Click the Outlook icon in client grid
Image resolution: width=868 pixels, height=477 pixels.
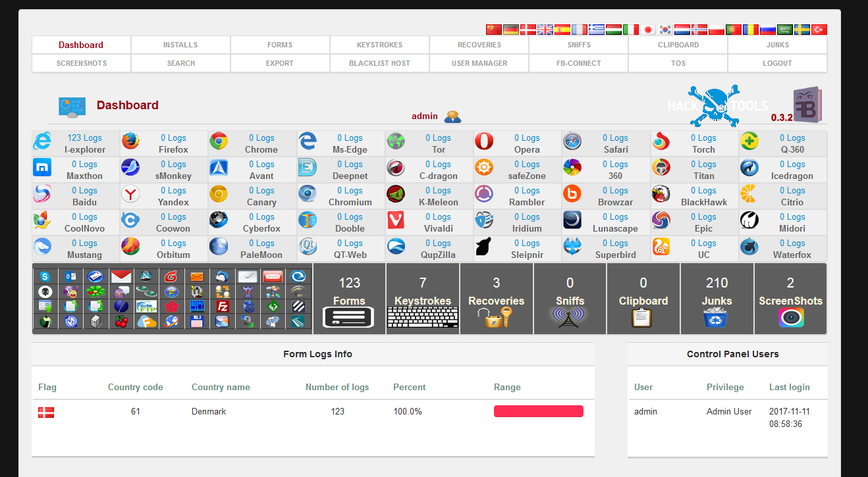click(x=70, y=276)
